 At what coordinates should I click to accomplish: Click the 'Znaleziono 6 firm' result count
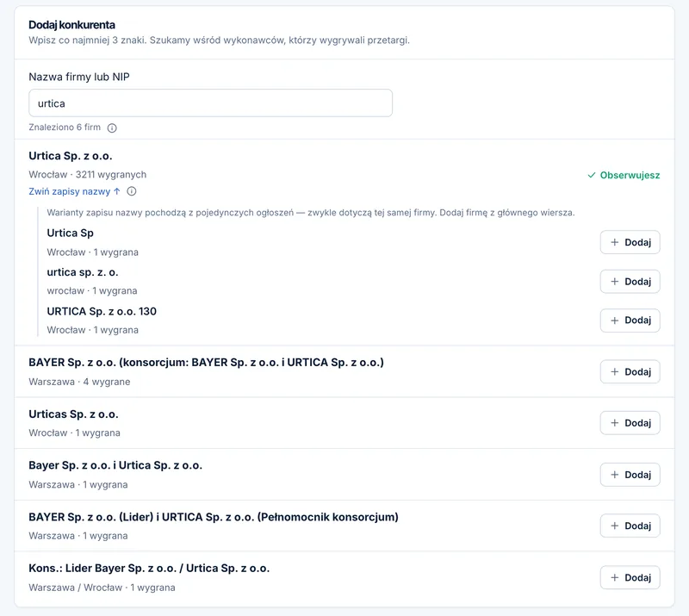[x=65, y=127]
